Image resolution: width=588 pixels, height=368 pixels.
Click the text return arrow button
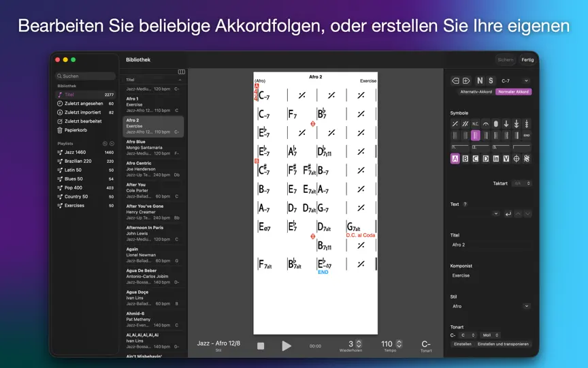tap(508, 214)
